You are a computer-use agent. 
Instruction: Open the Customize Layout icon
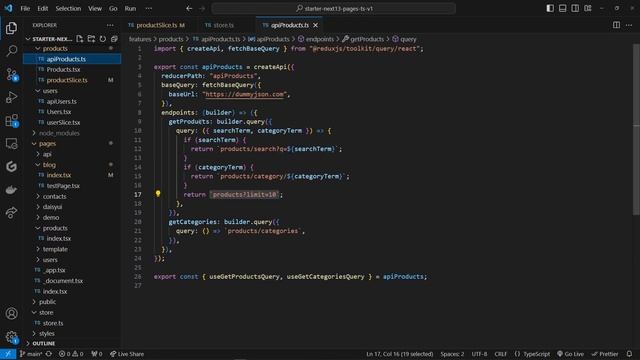(x=588, y=8)
